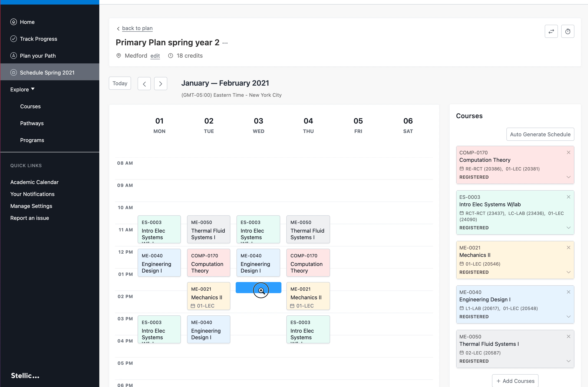
Task: Click the swap arrows icon button
Action: coord(551,31)
